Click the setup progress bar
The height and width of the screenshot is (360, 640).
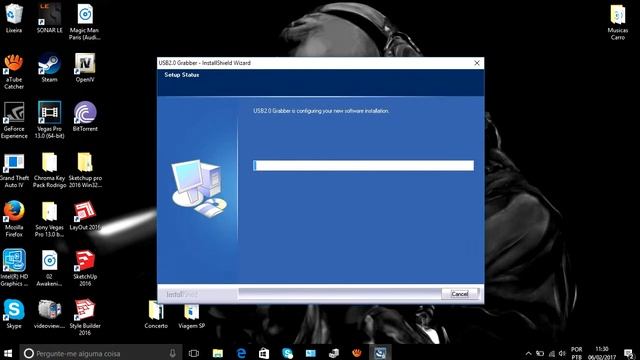pos(363,165)
